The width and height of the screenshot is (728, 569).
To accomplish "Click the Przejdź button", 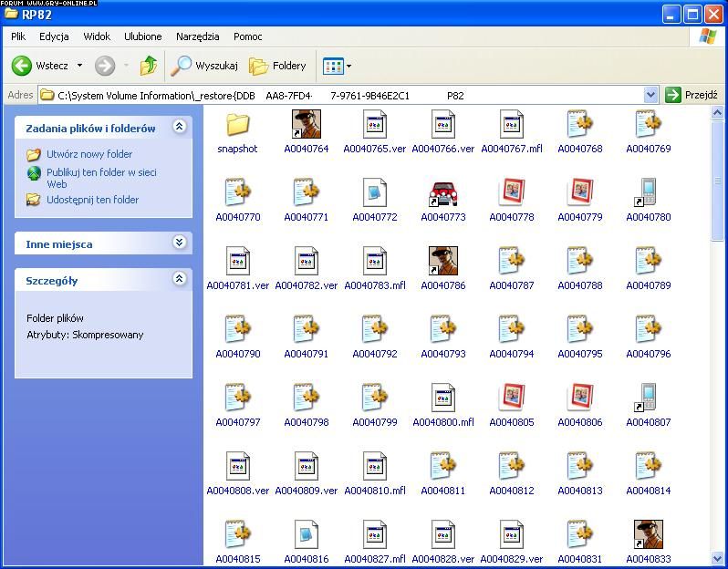I will point(692,95).
